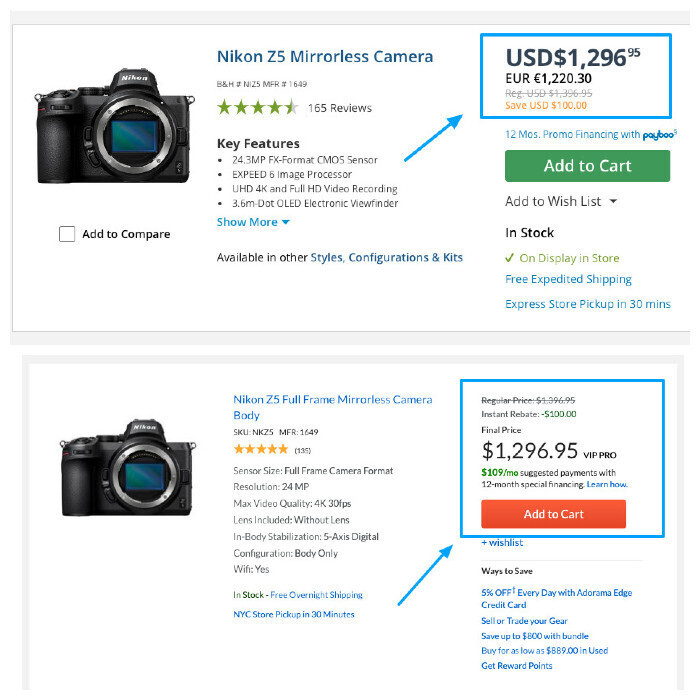Screen dimensions: 700x700
Task: Click Sell or Trade your Gear
Action: [x=526, y=621]
